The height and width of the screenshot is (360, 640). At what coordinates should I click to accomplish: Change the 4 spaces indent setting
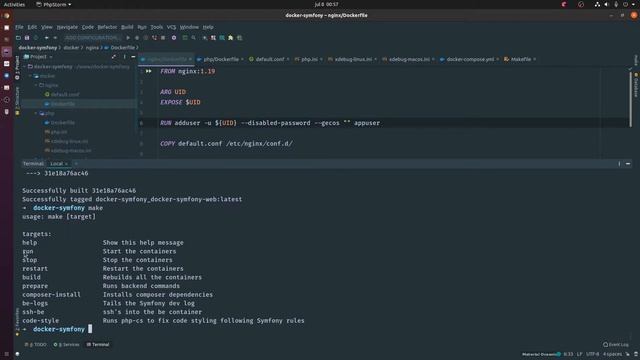612,354
